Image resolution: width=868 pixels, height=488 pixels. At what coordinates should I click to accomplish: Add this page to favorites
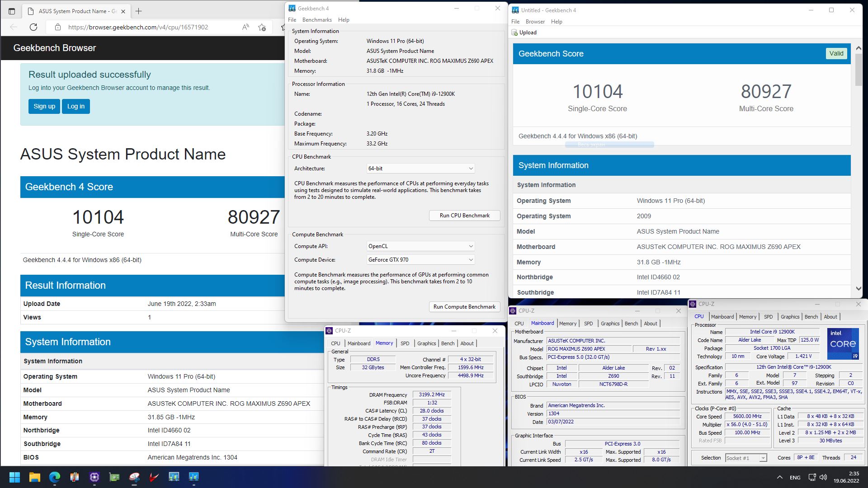pyautogui.click(x=262, y=27)
